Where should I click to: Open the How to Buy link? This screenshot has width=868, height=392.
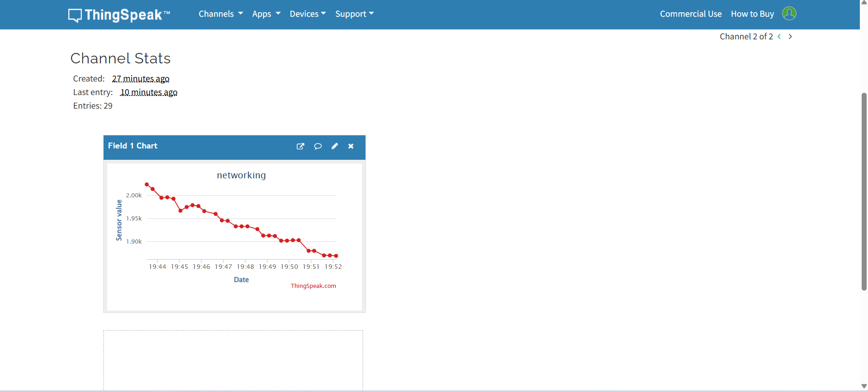click(x=752, y=14)
